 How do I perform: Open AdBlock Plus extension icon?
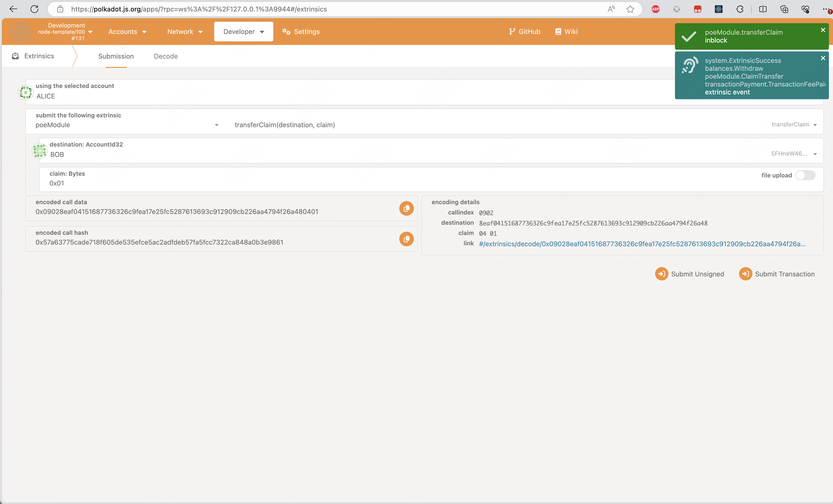click(x=656, y=9)
